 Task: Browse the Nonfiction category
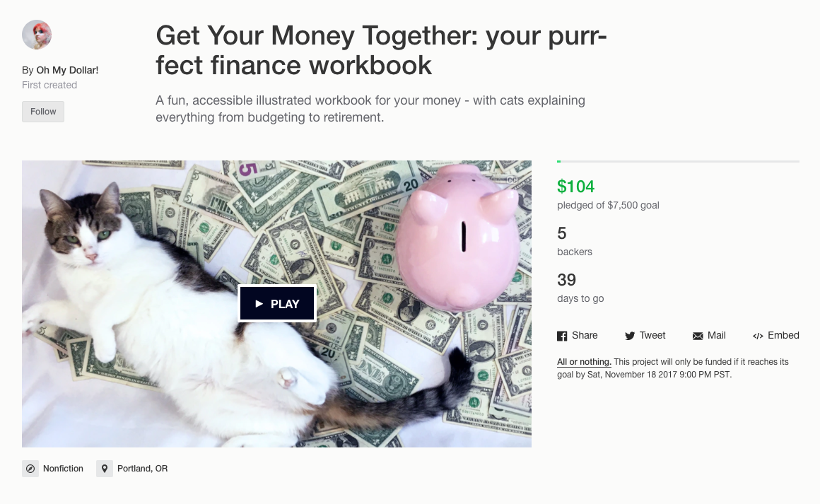(x=63, y=469)
